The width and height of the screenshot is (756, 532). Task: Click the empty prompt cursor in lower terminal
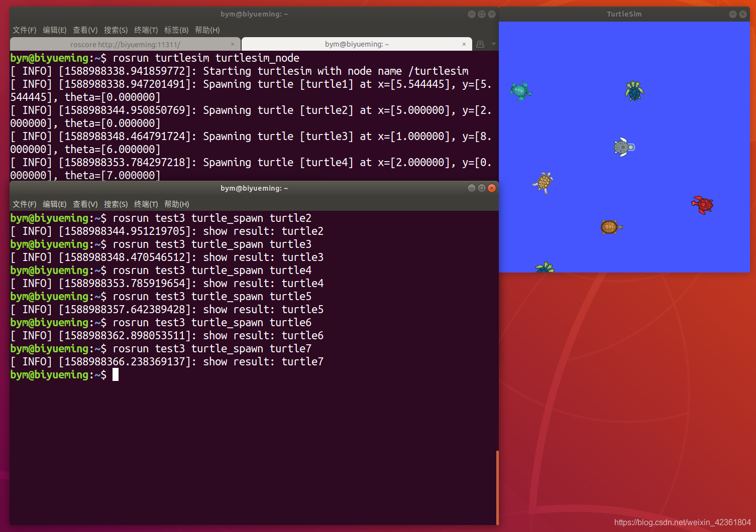coord(116,375)
